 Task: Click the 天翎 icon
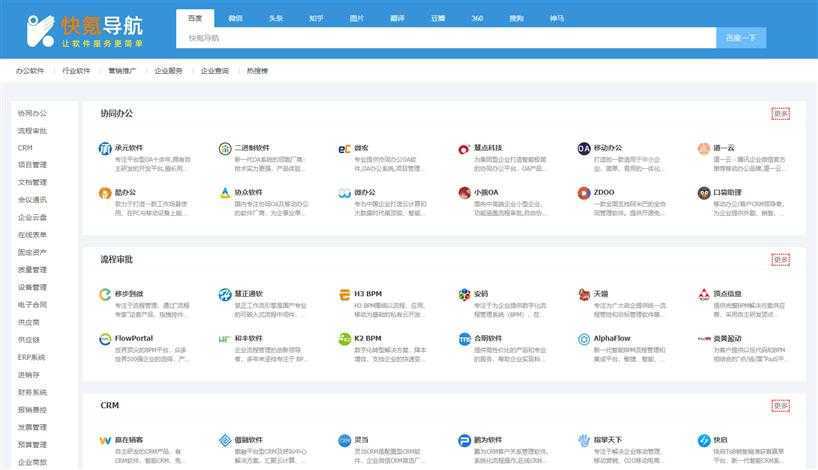(584, 295)
